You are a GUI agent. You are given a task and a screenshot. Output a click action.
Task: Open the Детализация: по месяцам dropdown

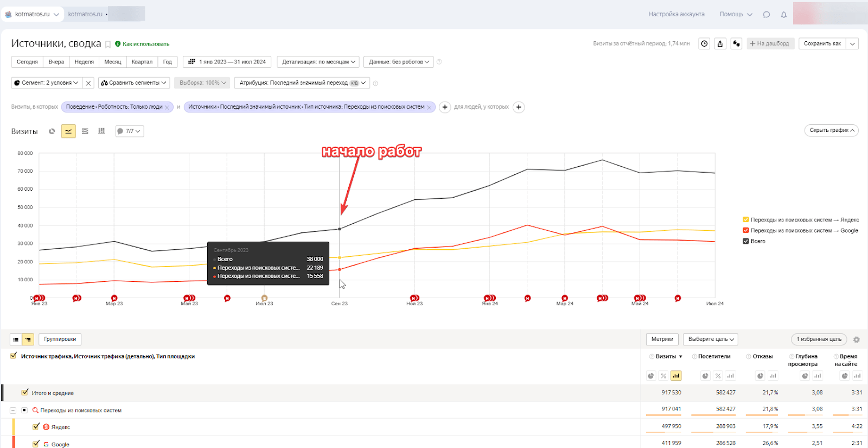coord(318,62)
